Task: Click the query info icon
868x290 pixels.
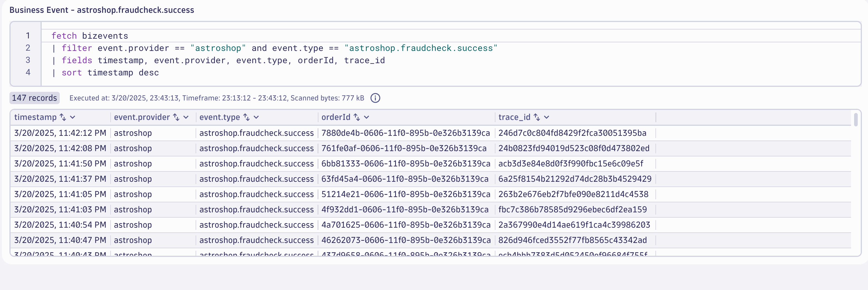Action: [x=375, y=98]
